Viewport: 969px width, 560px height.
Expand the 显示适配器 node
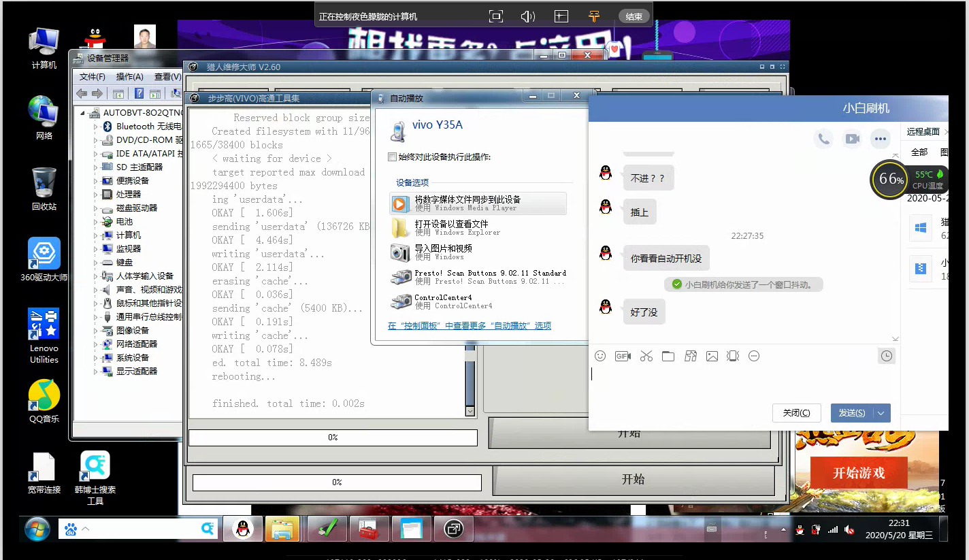[x=96, y=372]
